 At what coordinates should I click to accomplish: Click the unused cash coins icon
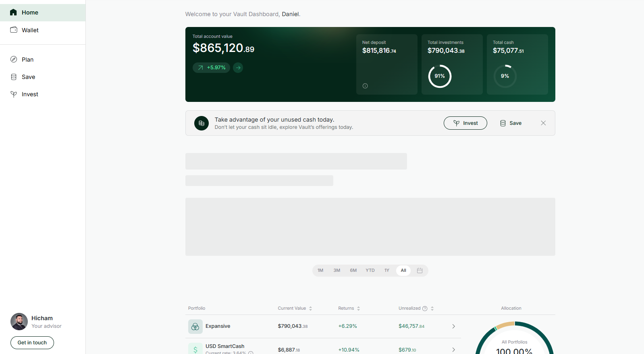pyautogui.click(x=202, y=123)
